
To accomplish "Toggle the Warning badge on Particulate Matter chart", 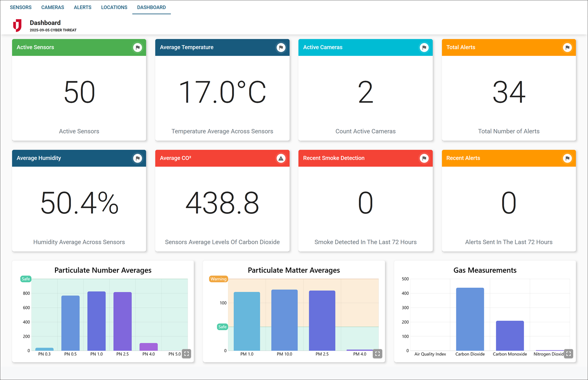I will pos(219,279).
